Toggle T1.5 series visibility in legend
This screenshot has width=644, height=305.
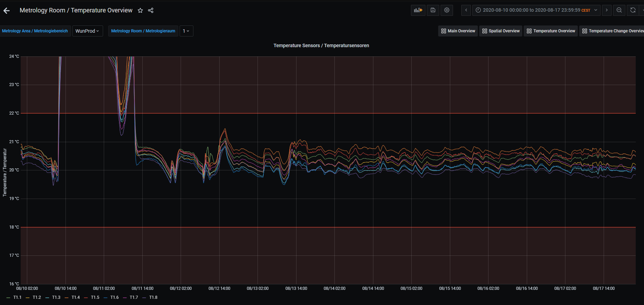95,297
